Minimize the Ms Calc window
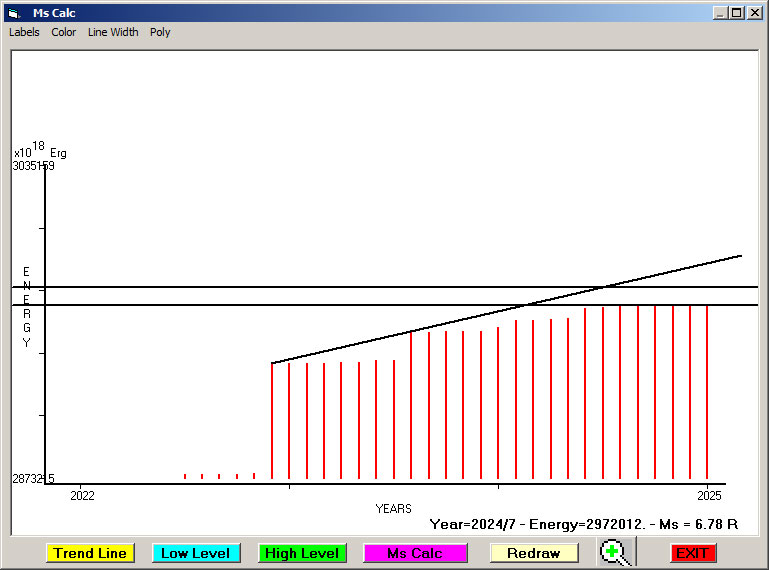This screenshot has height=570, width=769. 720,13
